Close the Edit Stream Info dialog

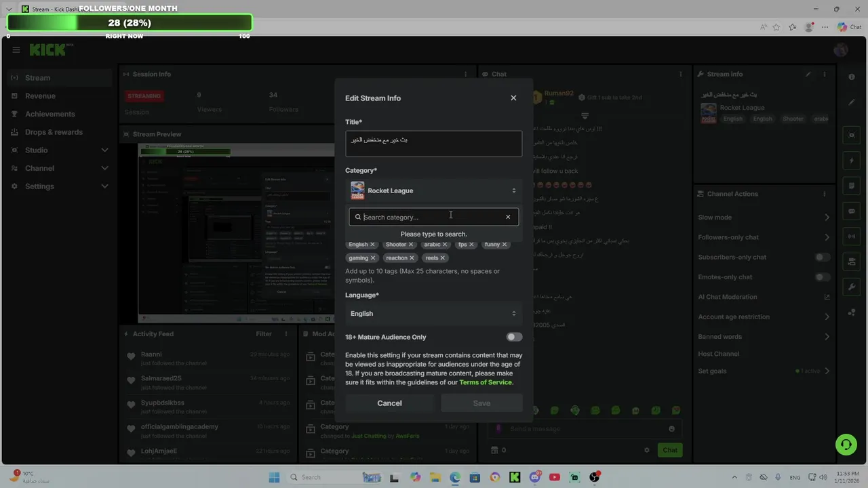click(513, 98)
